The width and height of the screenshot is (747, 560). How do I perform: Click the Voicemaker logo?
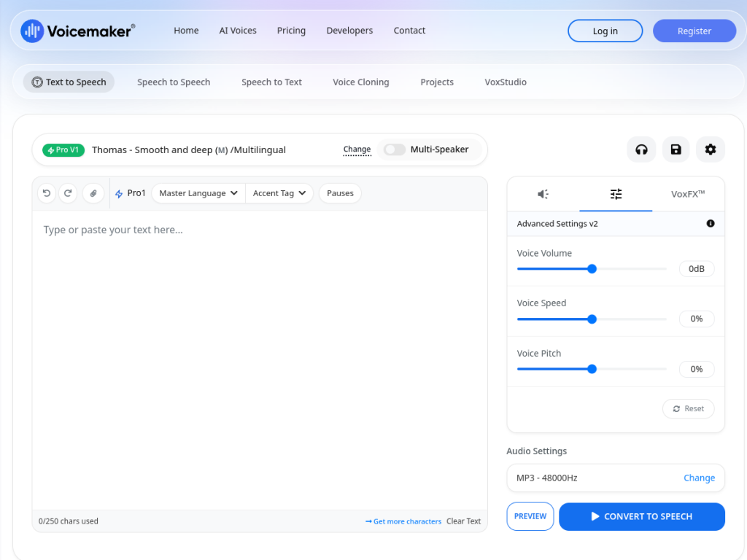click(78, 31)
